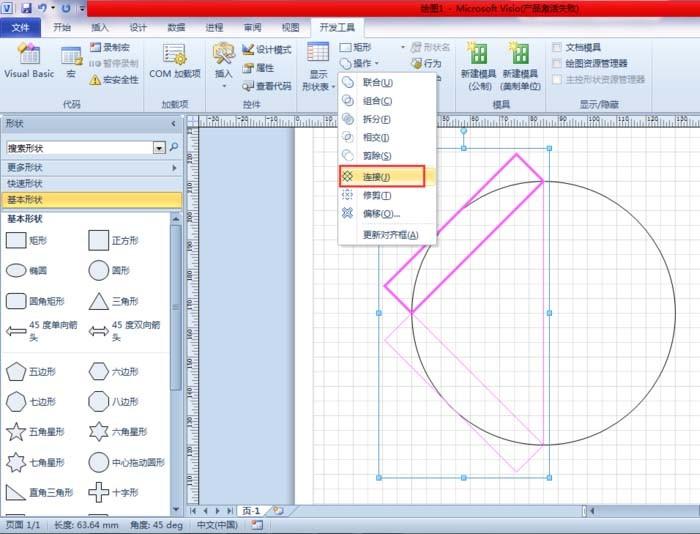Undo the last action
700x534 pixels.
coord(42,8)
